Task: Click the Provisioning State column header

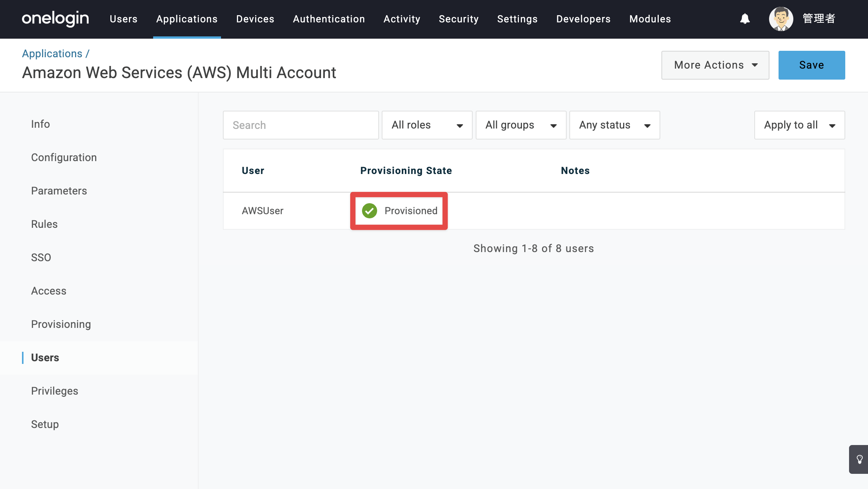Action: click(x=406, y=171)
